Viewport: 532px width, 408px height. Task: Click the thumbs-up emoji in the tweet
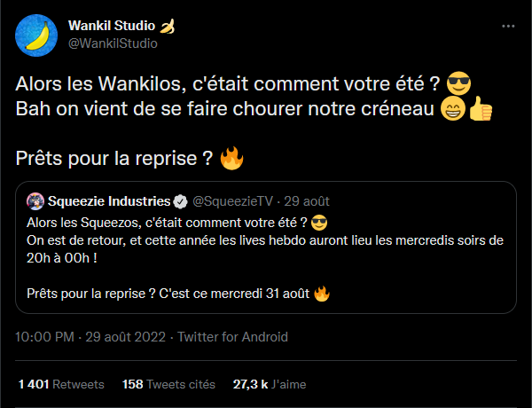(481, 108)
